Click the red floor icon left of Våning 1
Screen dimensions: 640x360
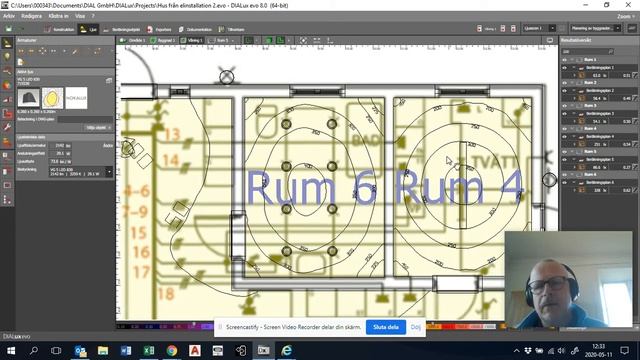click(x=479, y=29)
